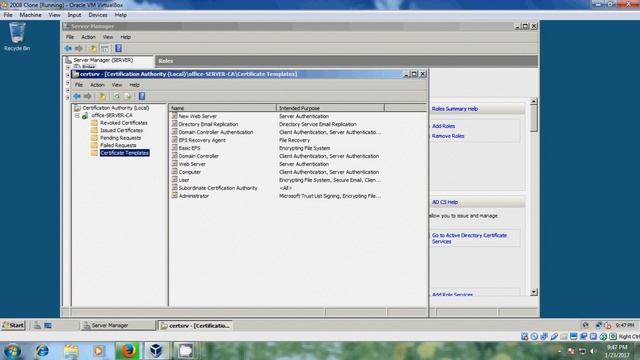Click certsrv taskbar button
The image size is (640, 360).
tap(195, 325)
